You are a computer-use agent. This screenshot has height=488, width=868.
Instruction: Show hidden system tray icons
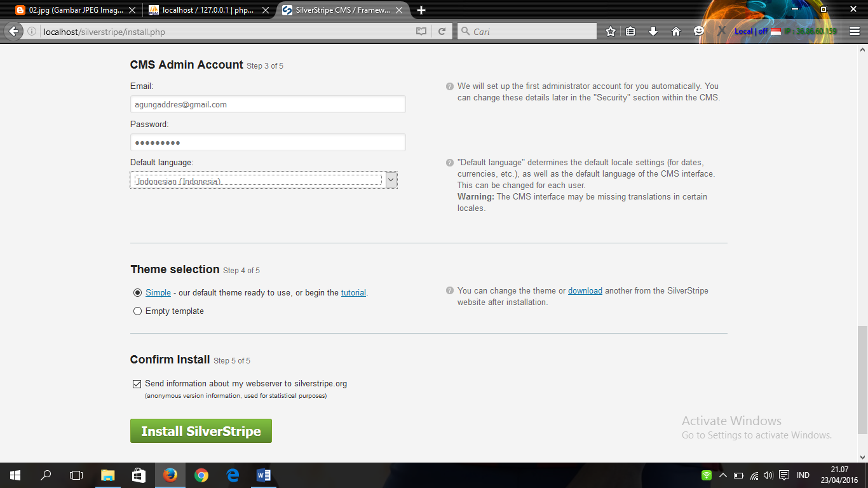(x=722, y=475)
